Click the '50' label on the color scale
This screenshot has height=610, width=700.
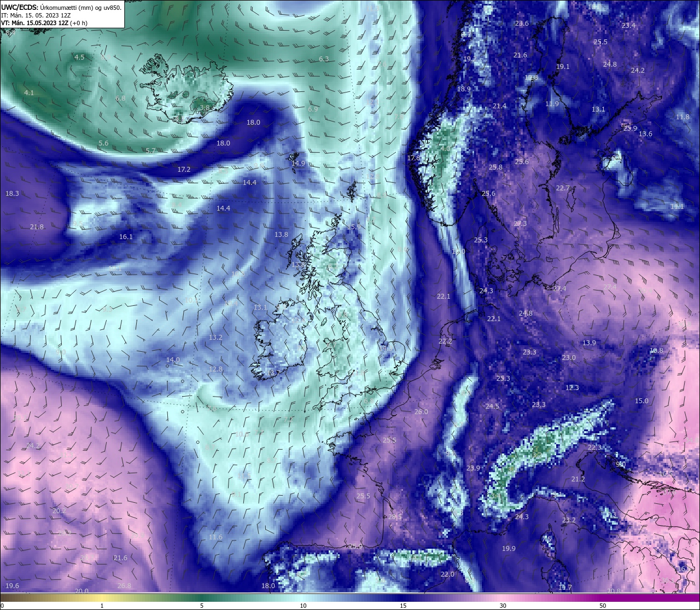tap(602, 606)
